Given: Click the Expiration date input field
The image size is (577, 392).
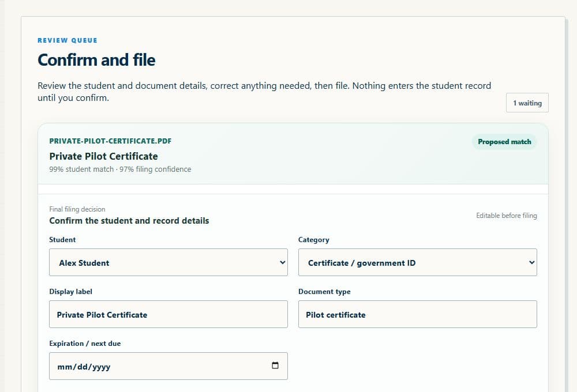Looking at the screenshot, I should 168,366.
